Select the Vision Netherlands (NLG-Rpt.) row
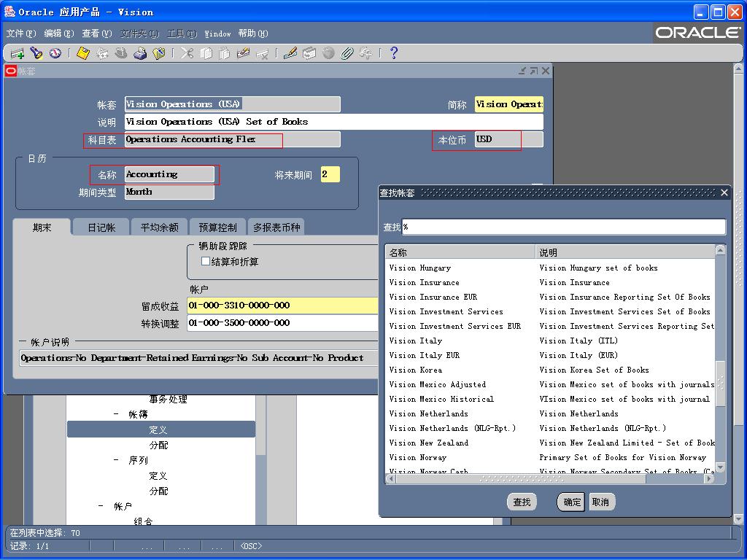Viewport: 747px width, 560px height. pos(550,428)
